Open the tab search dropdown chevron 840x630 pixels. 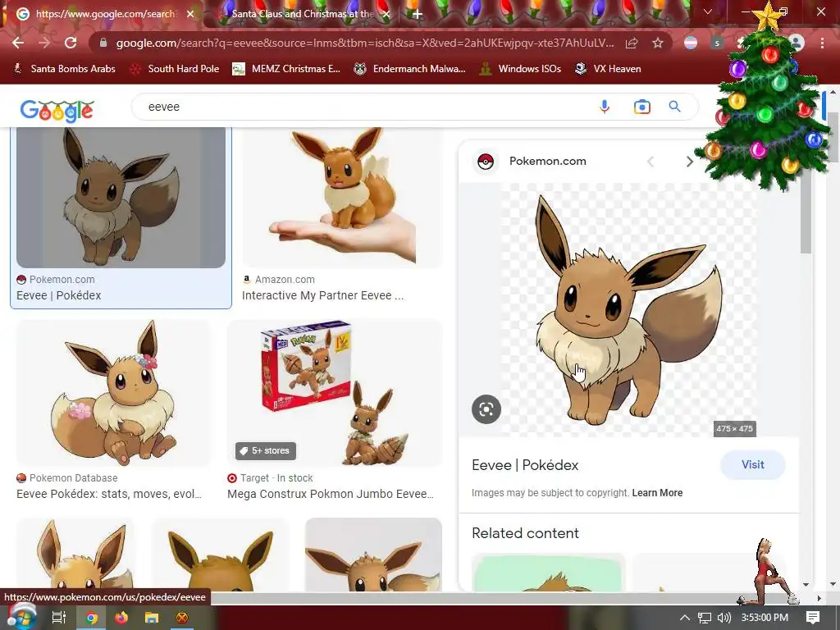(708, 11)
